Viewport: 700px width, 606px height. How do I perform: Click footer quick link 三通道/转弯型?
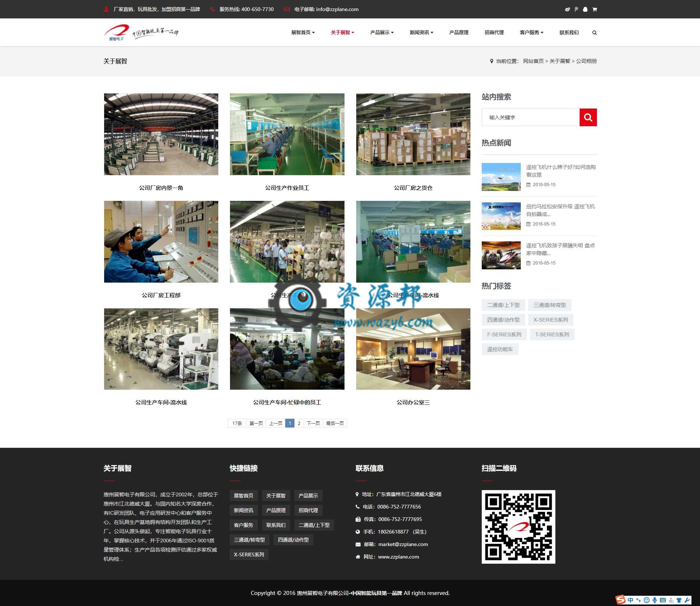(x=249, y=540)
